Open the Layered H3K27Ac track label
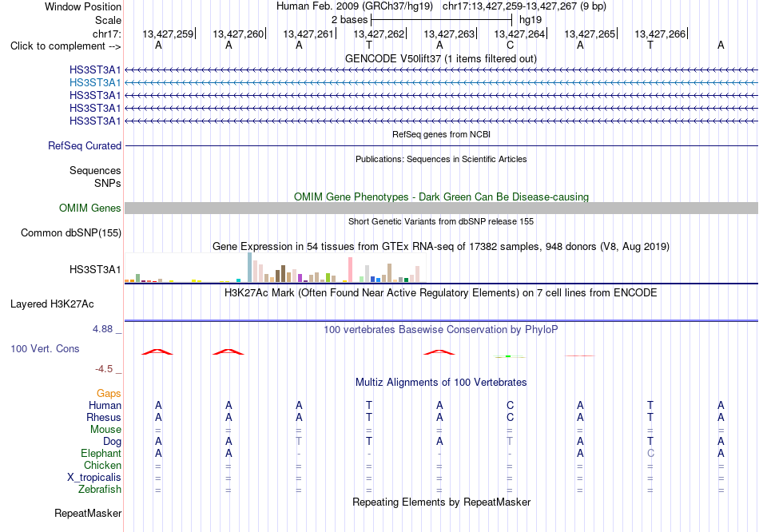Screen dimensions: 759x532 click(x=52, y=304)
